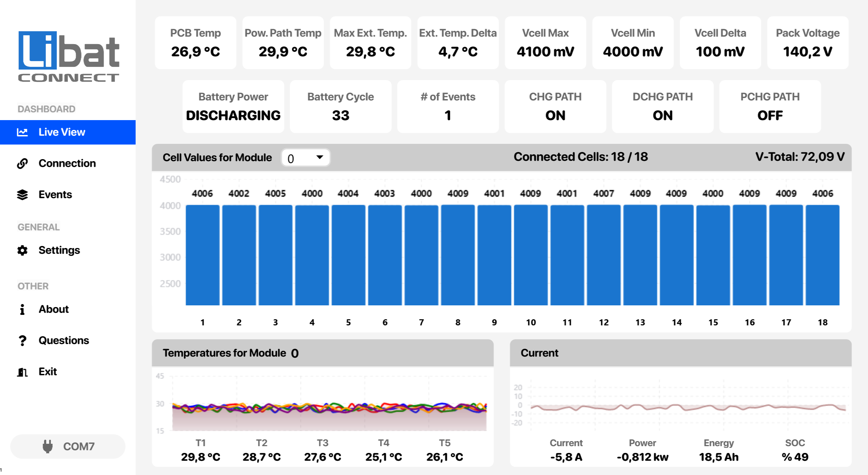Click the Connected Cells: 18 / 18 label
The height and width of the screenshot is (475, 868).
tap(581, 157)
